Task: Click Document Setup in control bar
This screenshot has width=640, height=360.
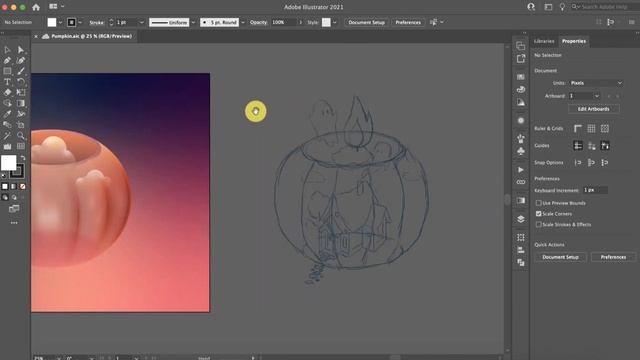Action: 367,22
